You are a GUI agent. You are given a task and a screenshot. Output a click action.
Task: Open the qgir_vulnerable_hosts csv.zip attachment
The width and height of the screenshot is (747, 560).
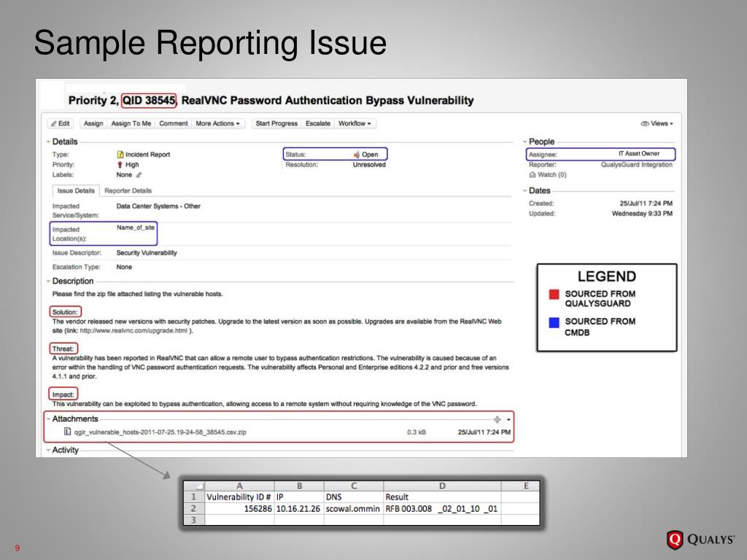160,432
